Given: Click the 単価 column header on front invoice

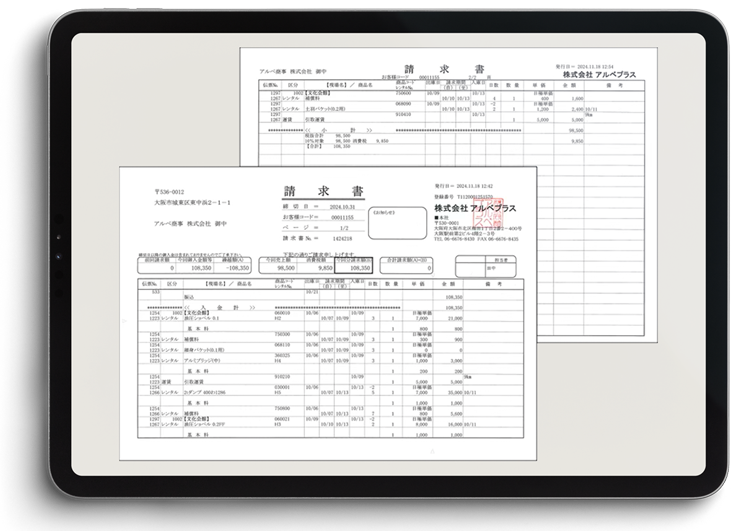Looking at the screenshot, I should pos(418,284).
